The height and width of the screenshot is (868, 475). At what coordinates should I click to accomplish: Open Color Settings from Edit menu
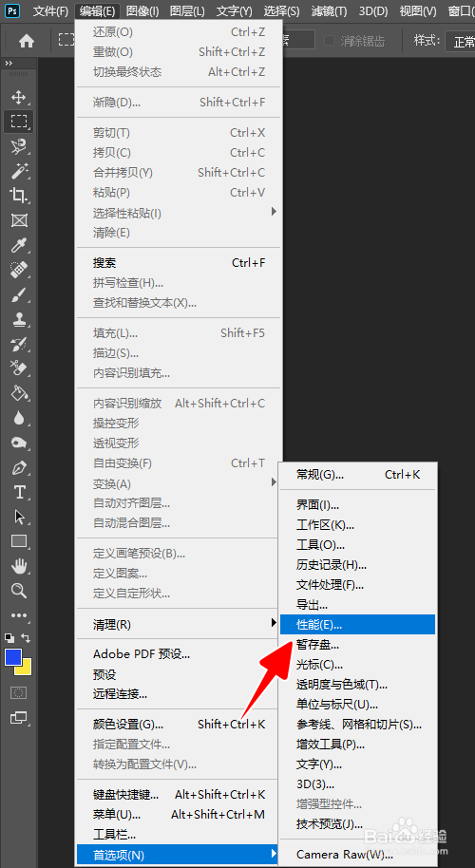(179, 724)
